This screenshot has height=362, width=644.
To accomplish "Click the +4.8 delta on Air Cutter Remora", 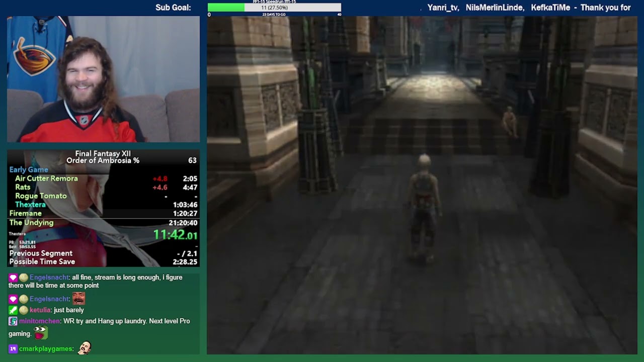I will coord(160,179).
